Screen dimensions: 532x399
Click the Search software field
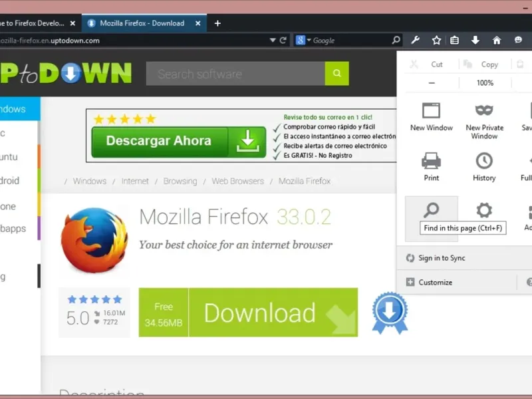[235, 74]
